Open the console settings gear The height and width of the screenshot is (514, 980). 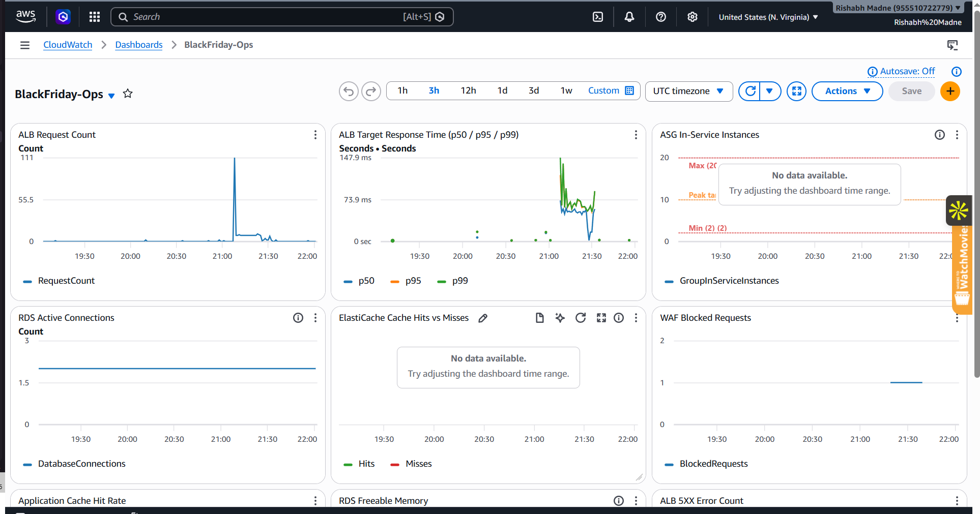pos(693,17)
